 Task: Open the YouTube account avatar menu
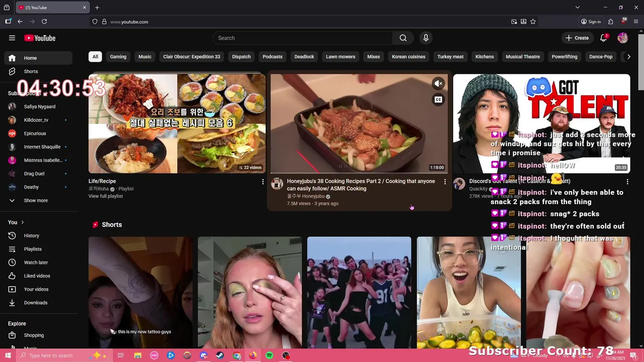[622, 38]
